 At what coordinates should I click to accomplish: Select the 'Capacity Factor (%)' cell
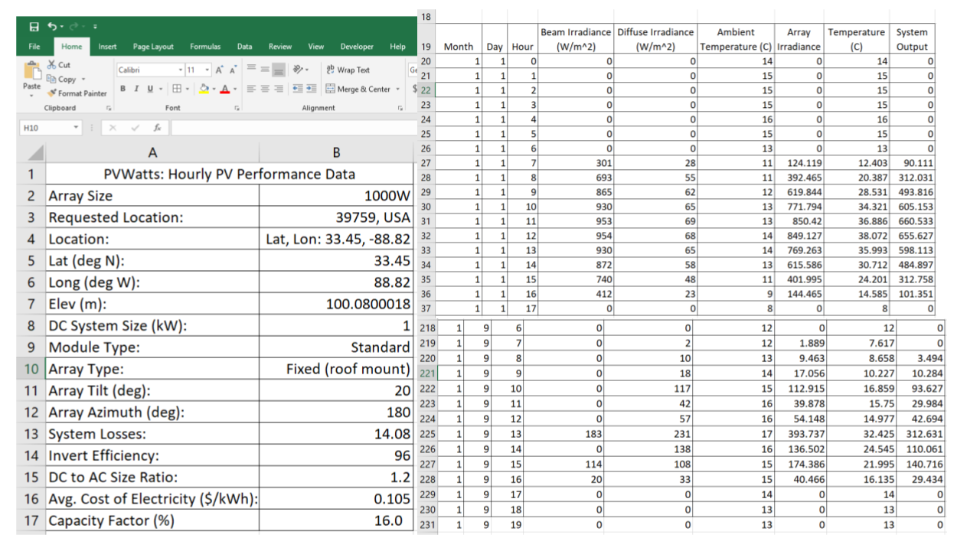152,521
